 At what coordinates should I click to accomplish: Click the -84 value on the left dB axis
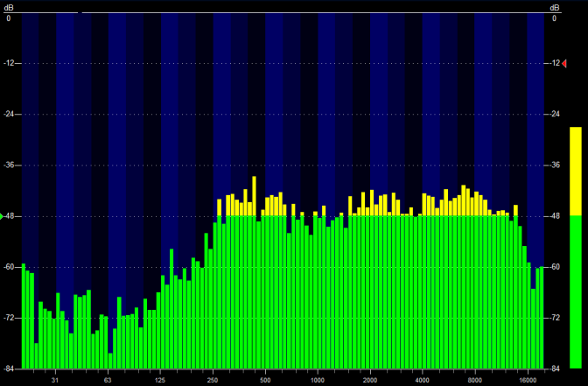(9, 368)
